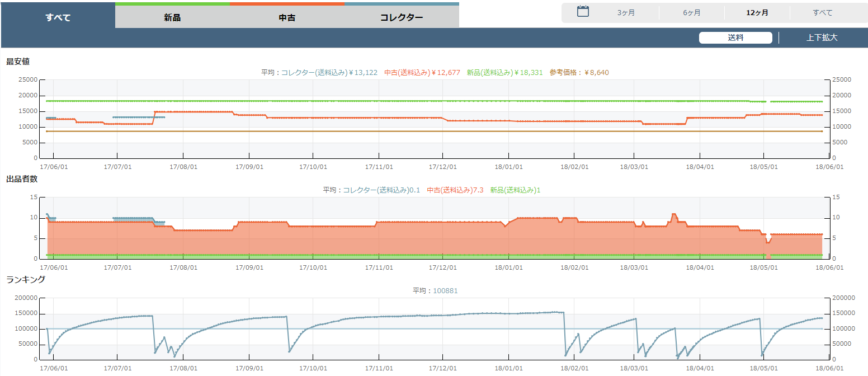Screen dimensions: 868x376
Task: Click the calendar icon beside period options
Action: coord(583,12)
